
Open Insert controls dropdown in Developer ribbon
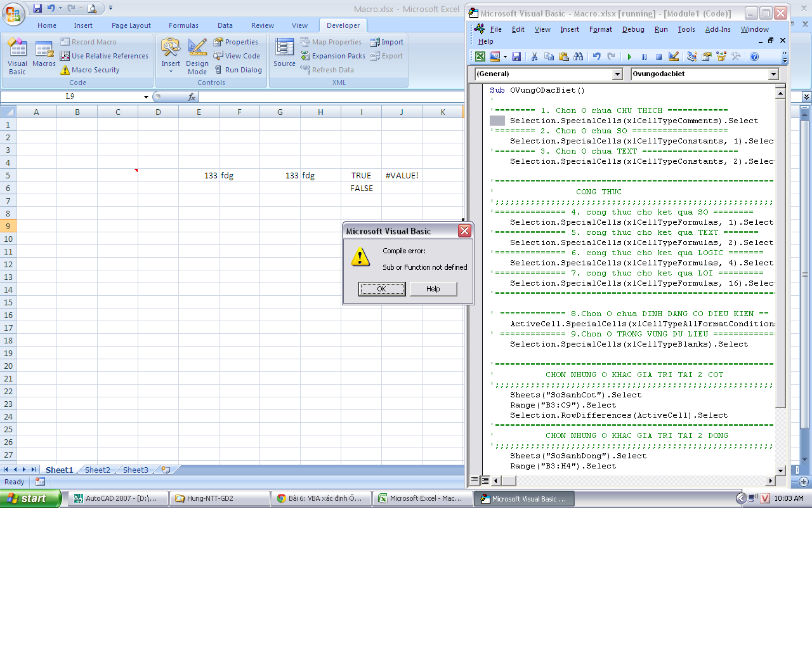[171, 56]
